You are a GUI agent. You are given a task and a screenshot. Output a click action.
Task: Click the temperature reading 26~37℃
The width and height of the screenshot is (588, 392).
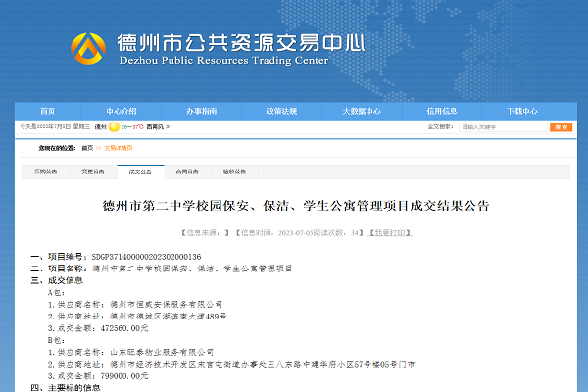[x=132, y=127]
